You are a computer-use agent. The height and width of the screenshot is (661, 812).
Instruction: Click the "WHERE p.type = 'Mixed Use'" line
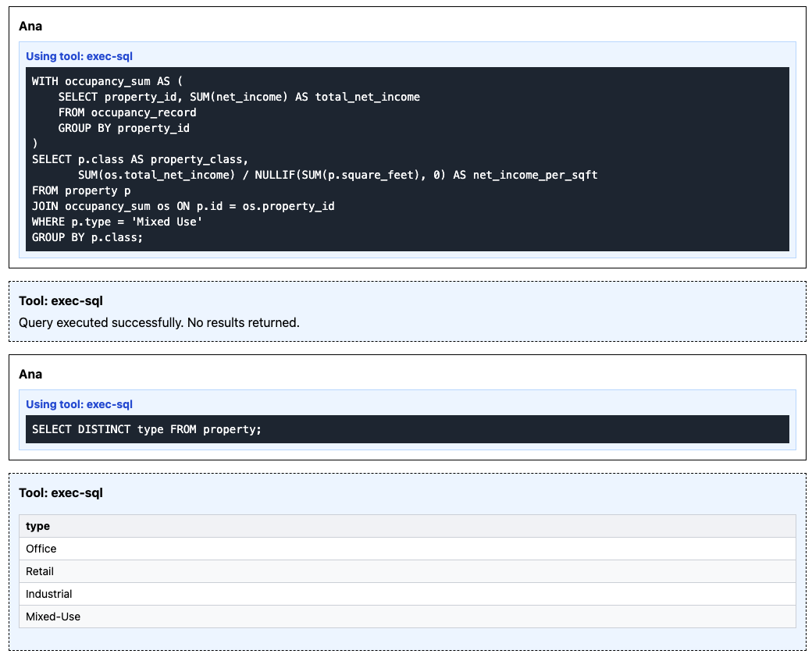[x=117, y=222]
